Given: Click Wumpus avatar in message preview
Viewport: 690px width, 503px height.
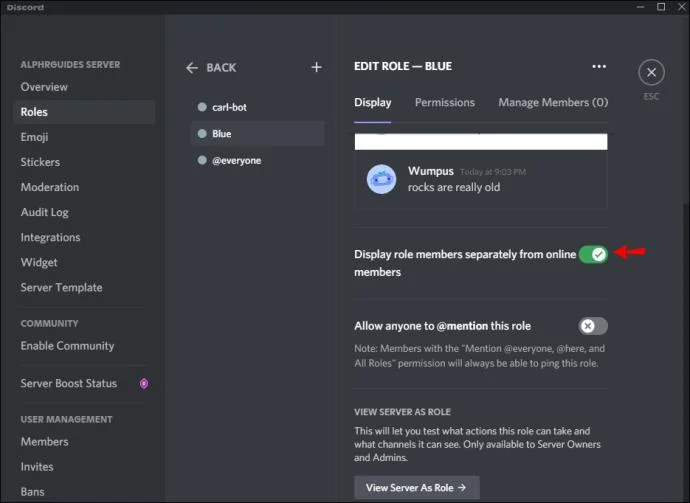Looking at the screenshot, I should (382, 179).
